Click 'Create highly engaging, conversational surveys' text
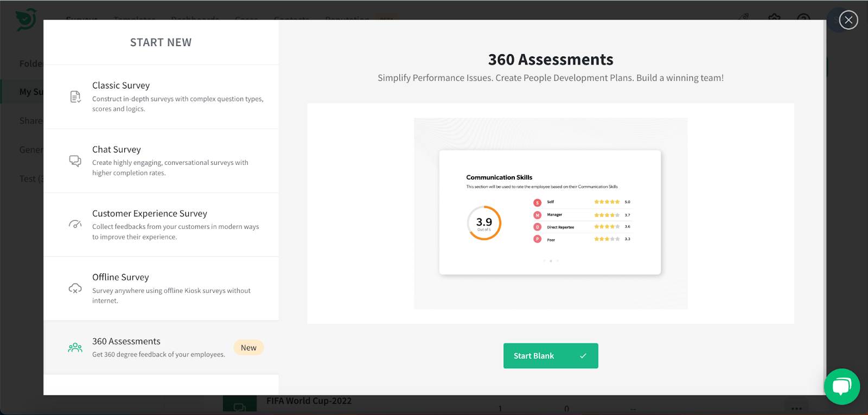 click(x=170, y=168)
